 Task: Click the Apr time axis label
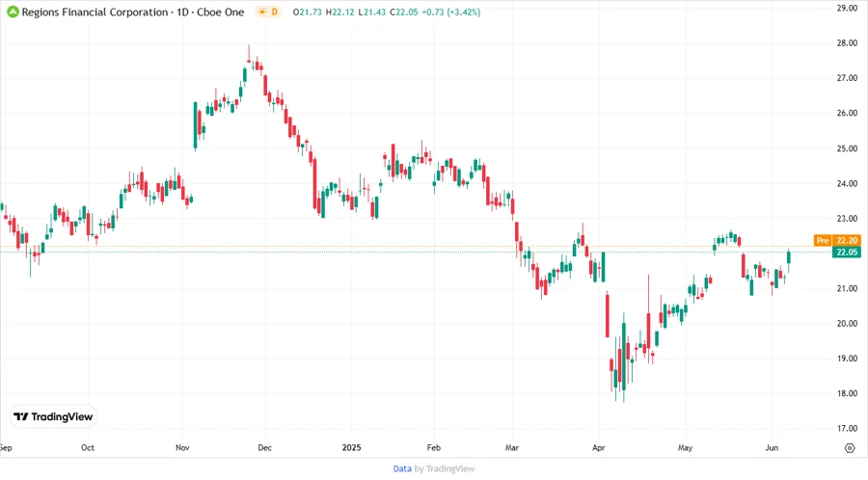[598, 448]
